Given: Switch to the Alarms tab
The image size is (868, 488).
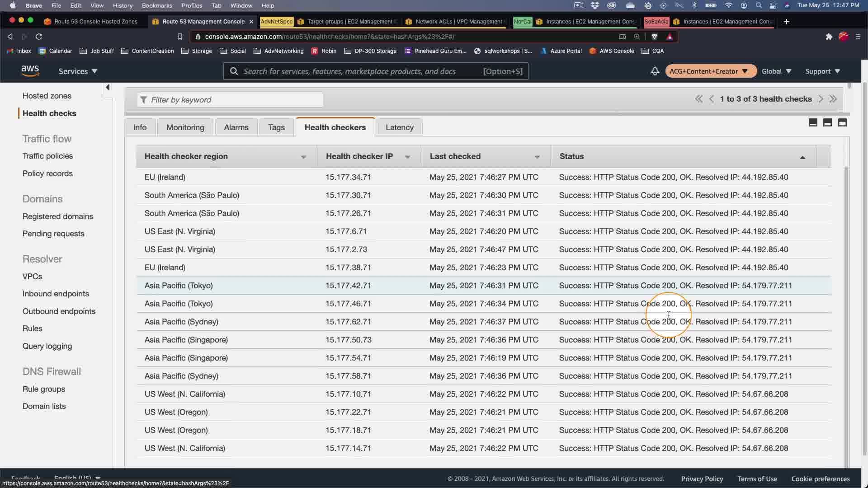Looking at the screenshot, I should tap(236, 127).
